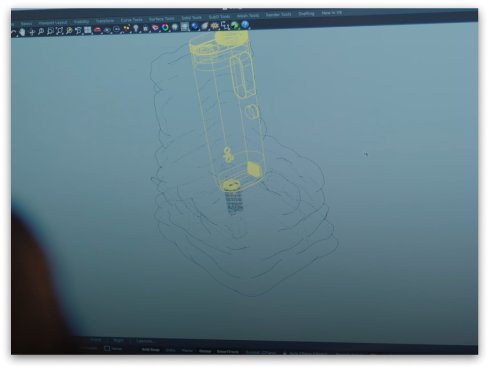
Task: Switch to the Solid Tools toolbar tab
Action: pyautogui.click(x=192, y=18)
